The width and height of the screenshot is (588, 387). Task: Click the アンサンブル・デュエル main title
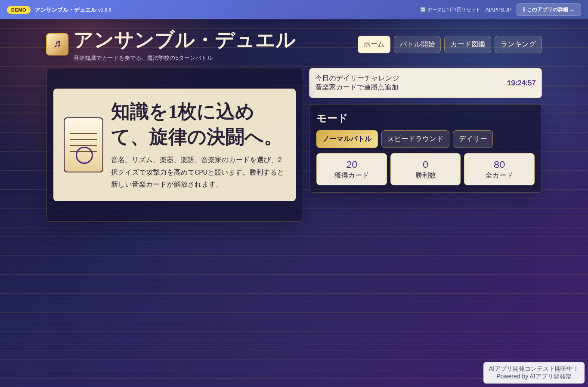pos(185,40)
